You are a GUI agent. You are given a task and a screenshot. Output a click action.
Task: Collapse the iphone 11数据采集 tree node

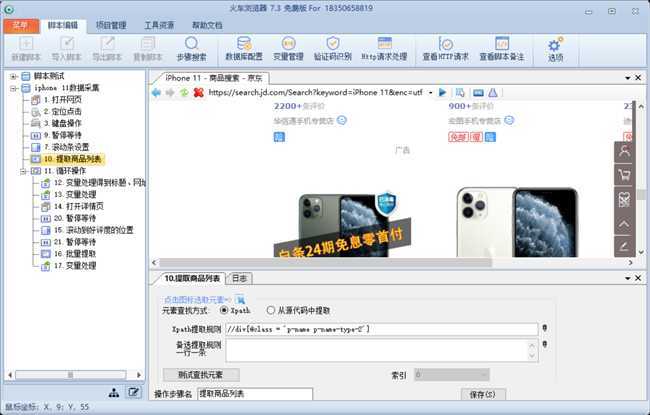pos(13,88)
